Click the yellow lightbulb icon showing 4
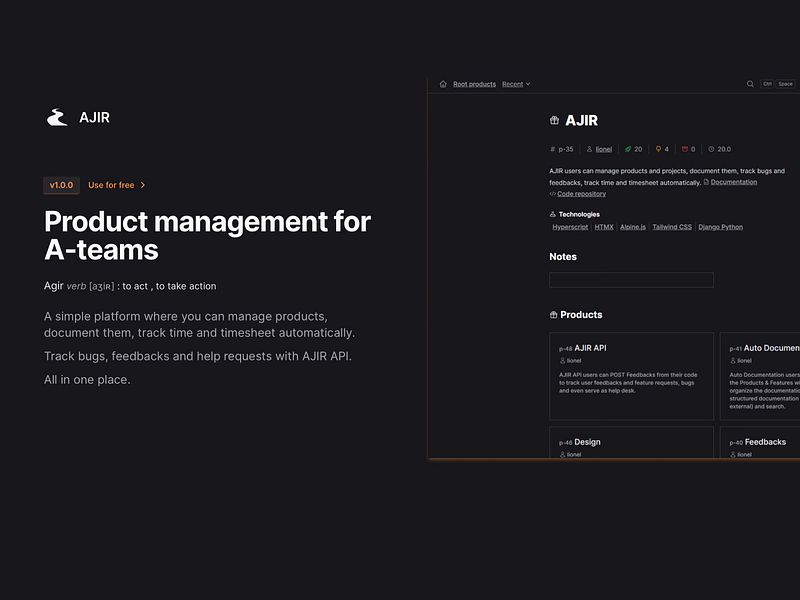 click(x=660, y=149)
